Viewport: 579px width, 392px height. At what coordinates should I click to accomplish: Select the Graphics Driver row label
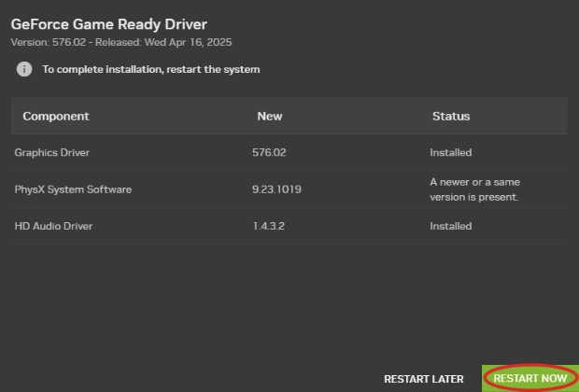click(51, 152)
